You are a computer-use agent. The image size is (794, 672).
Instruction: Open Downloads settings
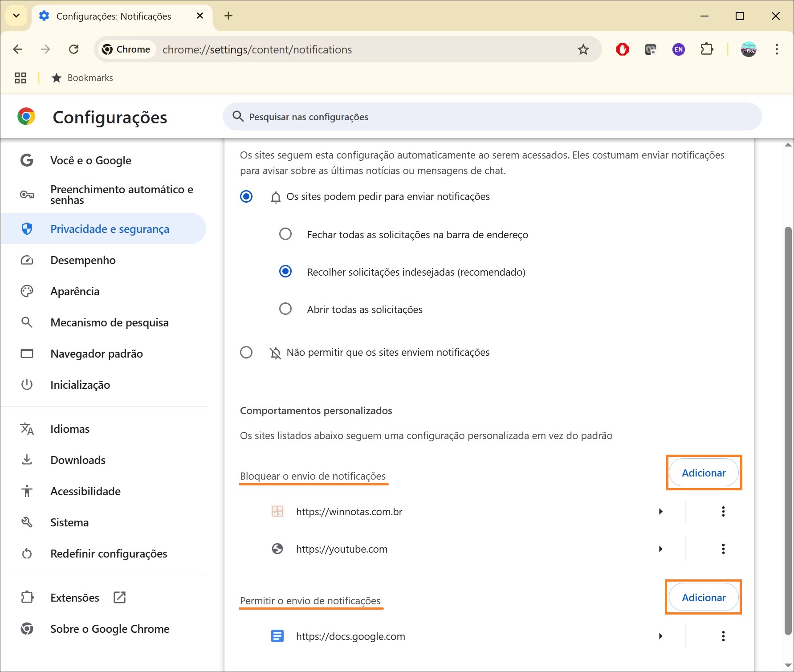[x=103, y=460]
